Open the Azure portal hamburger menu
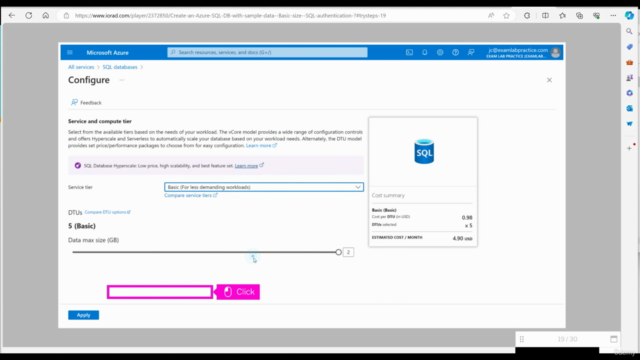 70,52
